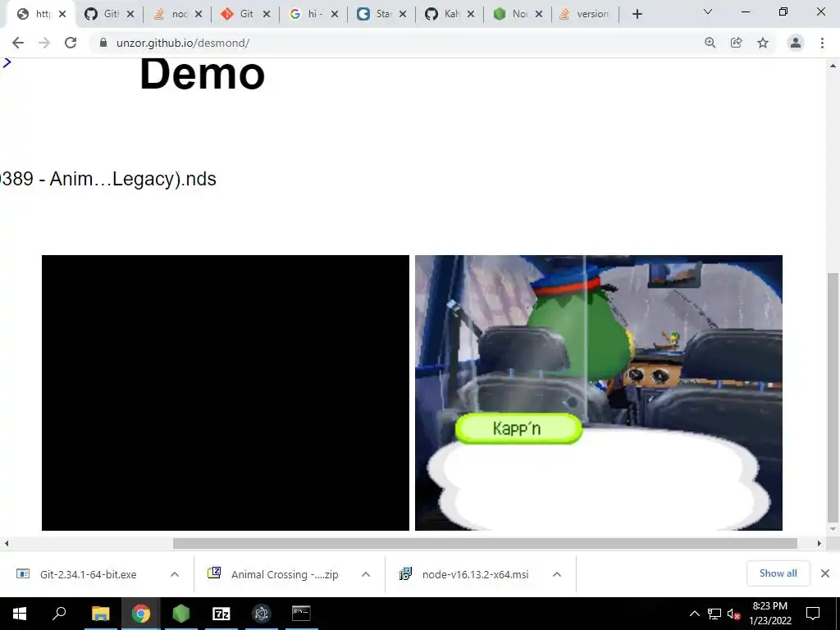Click the lock site info icon
This screenshot has width=840, height=630.
[103, 43]
